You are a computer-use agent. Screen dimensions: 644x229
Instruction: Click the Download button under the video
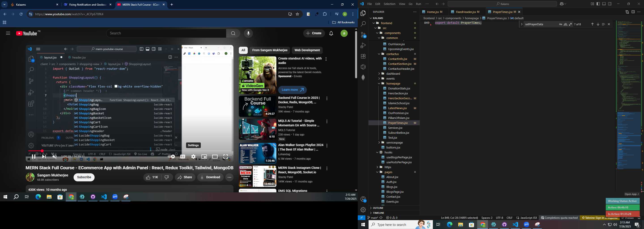(x=210, y=178)
